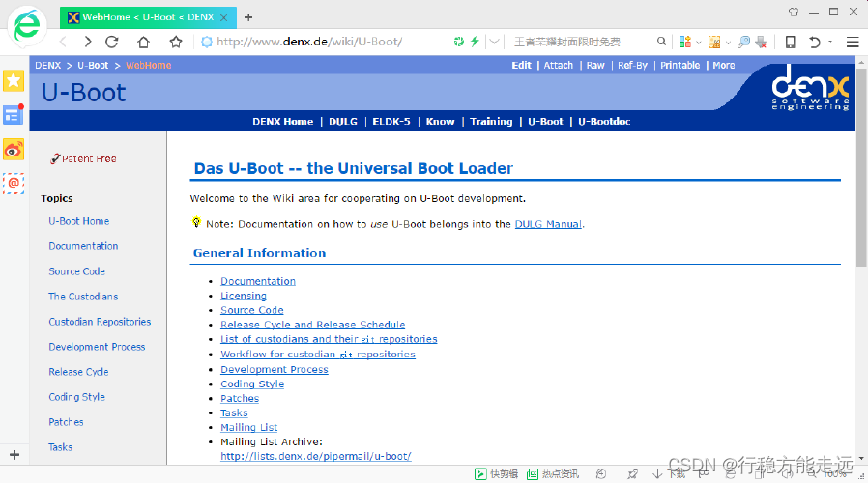Image resolution: width=868 pixels, height=483 pixels.
Task: Open the browser hamburger main menu
Action: coord(853,42)
